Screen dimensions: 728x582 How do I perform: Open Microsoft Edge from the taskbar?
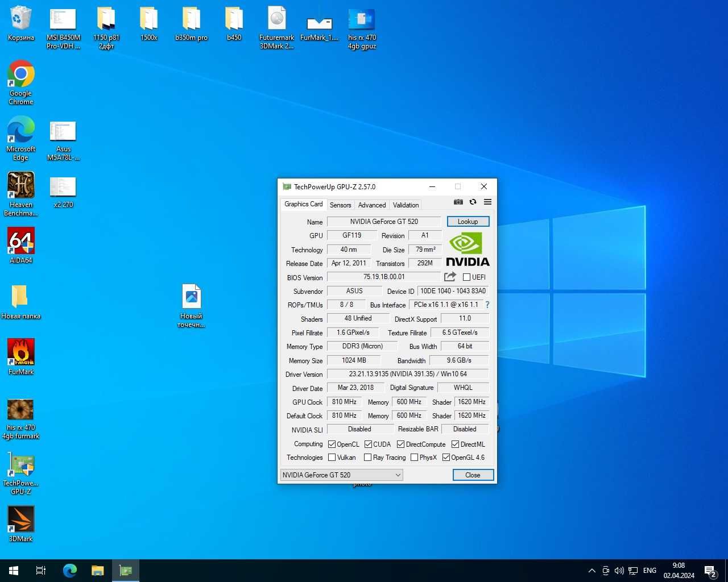[70, 571]
